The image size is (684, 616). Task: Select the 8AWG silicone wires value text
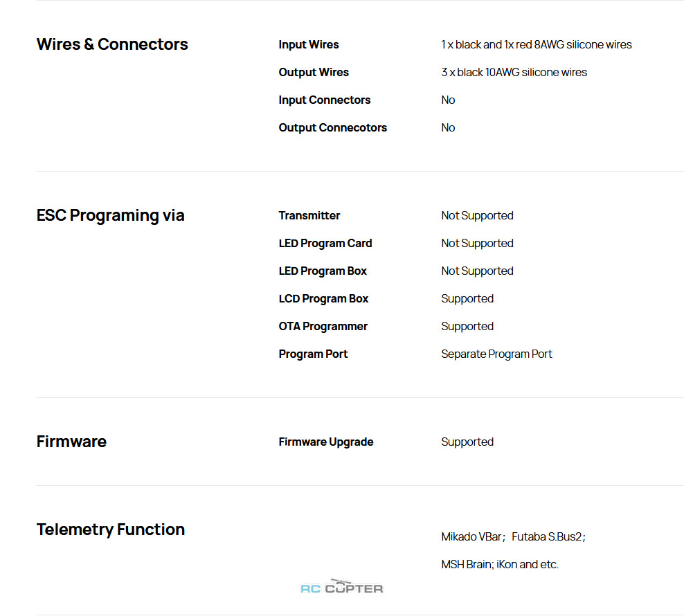pyautogui.click(x=536, y=44)
